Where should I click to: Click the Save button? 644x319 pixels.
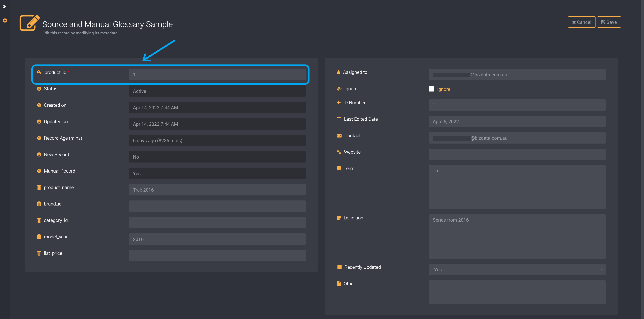pyautogui.click(x=609, y=22)
